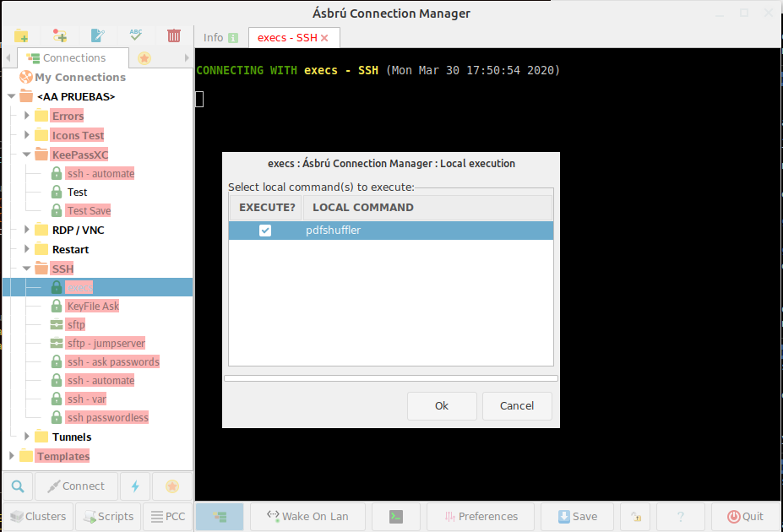Viewport: 783px width, 532px height.
Task: Click the new group folder icon
Action: click(21, 35)
